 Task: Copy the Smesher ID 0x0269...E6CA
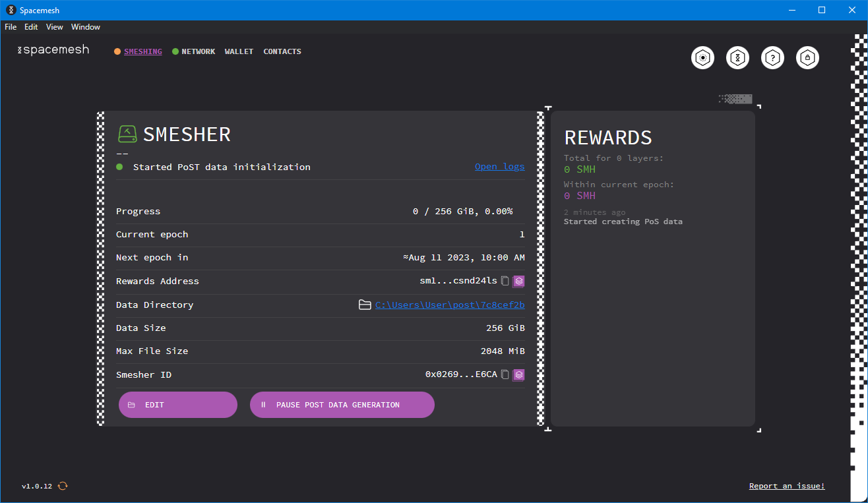(505, 374)
